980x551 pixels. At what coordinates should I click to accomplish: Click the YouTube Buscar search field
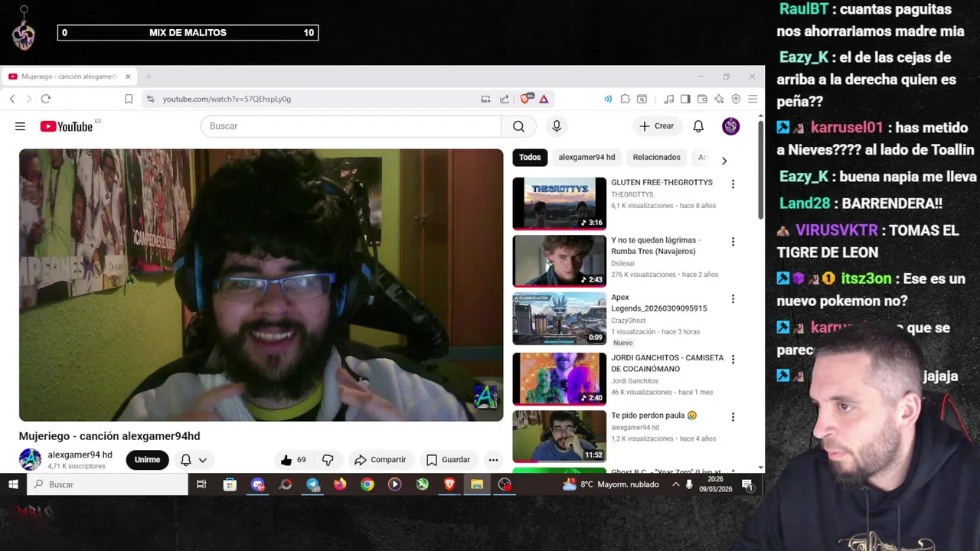coord(351,126)
